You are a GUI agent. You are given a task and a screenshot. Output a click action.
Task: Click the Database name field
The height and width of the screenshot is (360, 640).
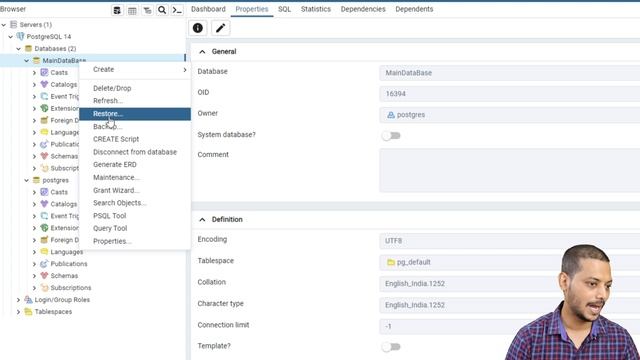pyautogui.click(x=509, y=73)
